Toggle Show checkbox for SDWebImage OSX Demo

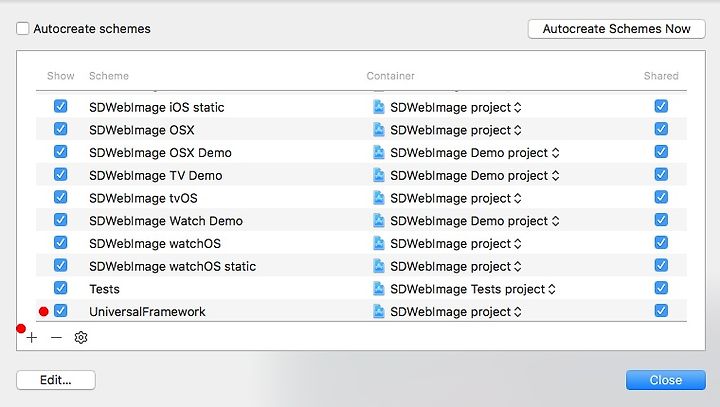tap(61, 152)
